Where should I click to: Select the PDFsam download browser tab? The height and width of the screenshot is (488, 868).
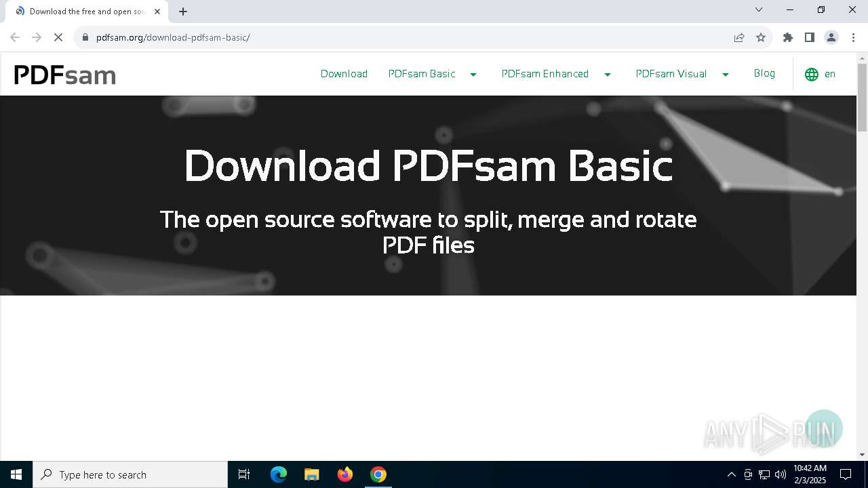point(87,12)
